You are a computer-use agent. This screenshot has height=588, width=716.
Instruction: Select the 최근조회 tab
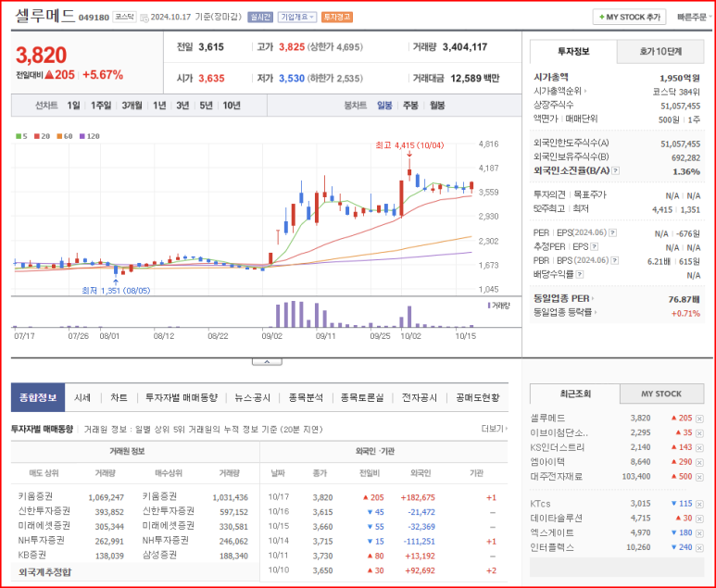[575, 394]
